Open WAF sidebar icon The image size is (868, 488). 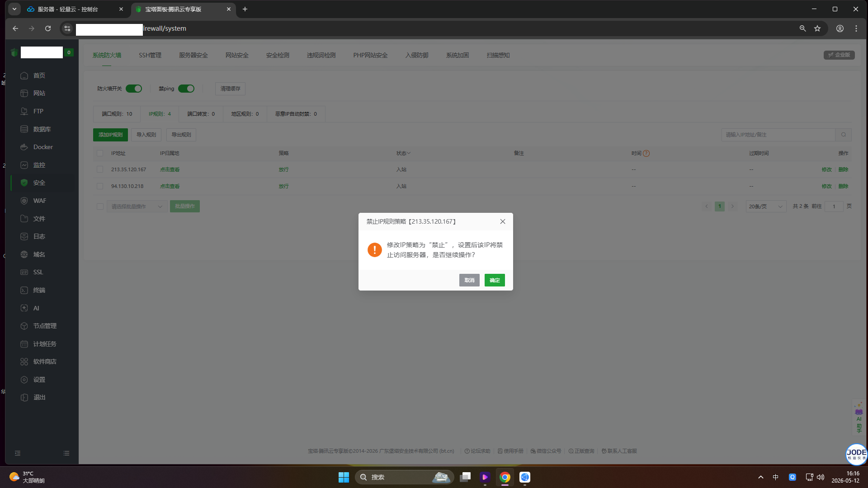24,201
